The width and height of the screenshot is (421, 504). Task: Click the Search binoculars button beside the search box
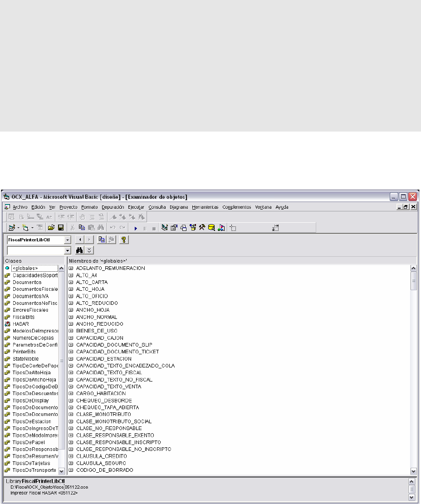point(80,250)
